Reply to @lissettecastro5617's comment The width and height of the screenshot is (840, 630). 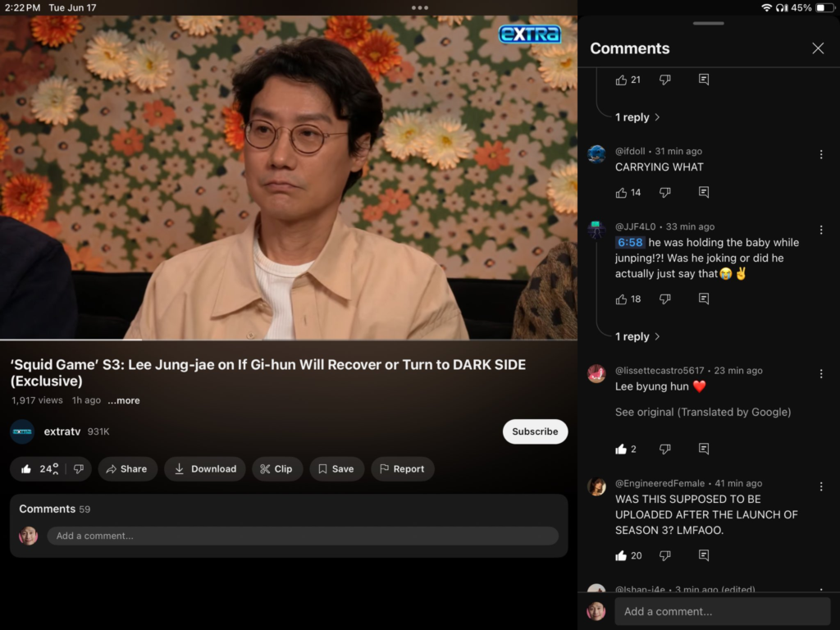tap(704, 449)
